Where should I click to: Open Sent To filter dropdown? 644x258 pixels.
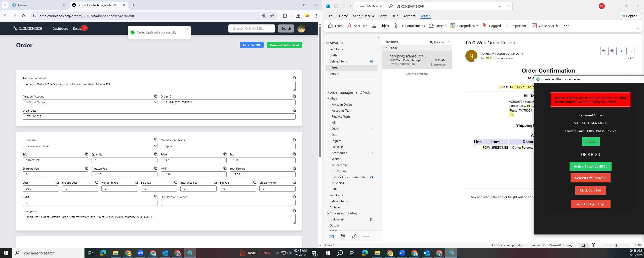357,26
